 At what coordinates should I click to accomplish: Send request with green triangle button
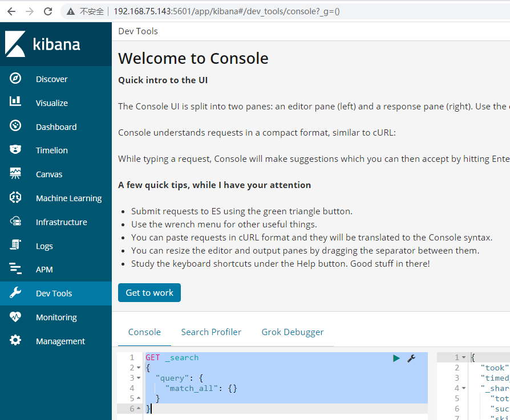396,358
